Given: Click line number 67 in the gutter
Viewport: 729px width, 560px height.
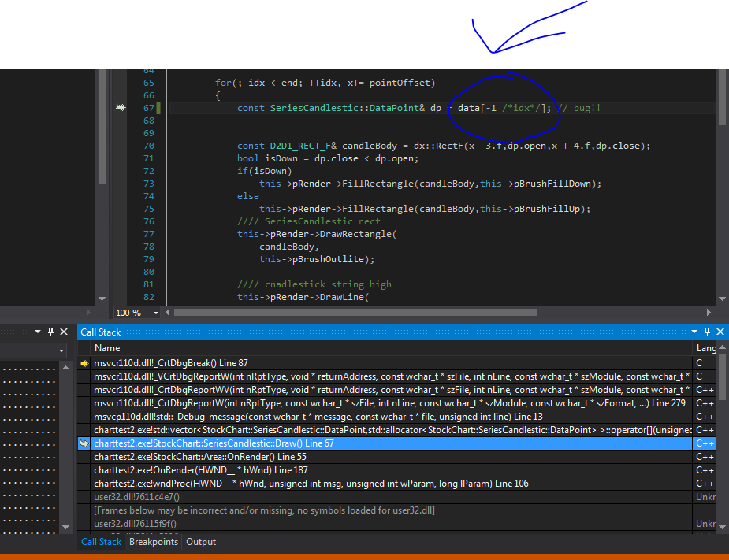Looking at the screenshot, I should point(149,108).
